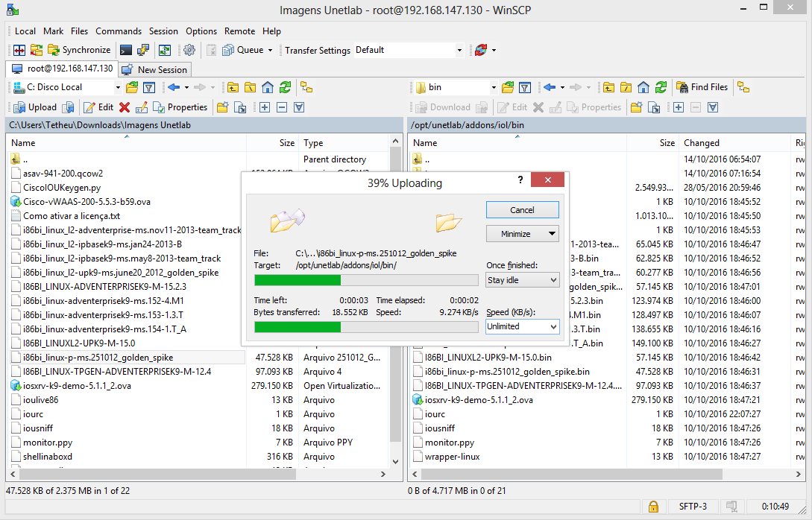Click the overall transfer progress bar

366,326
